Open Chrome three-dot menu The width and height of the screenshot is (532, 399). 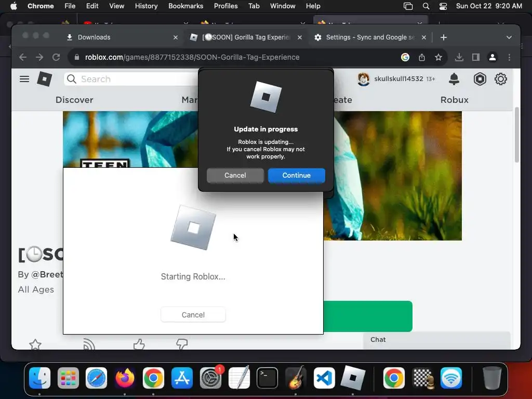509,57
